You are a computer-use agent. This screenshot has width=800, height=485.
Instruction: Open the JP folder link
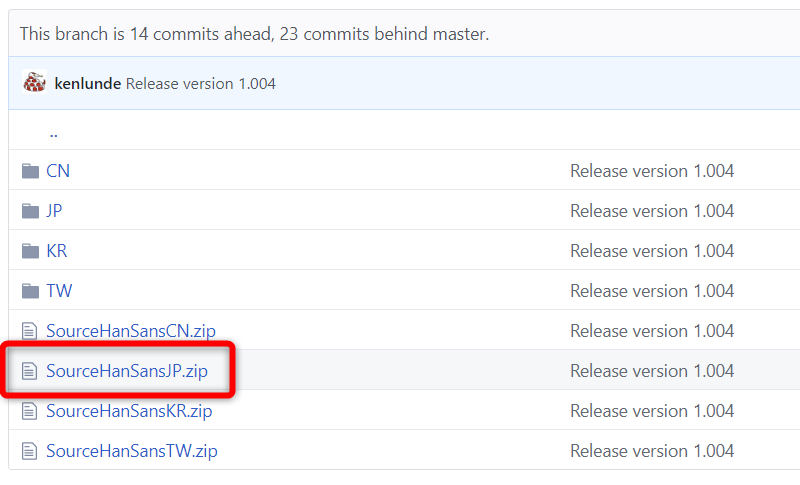55,211
